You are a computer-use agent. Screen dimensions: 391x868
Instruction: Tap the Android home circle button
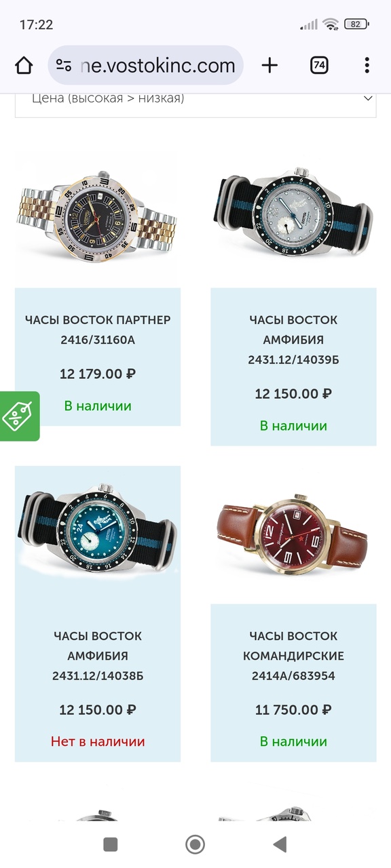[x=195, y=844]
